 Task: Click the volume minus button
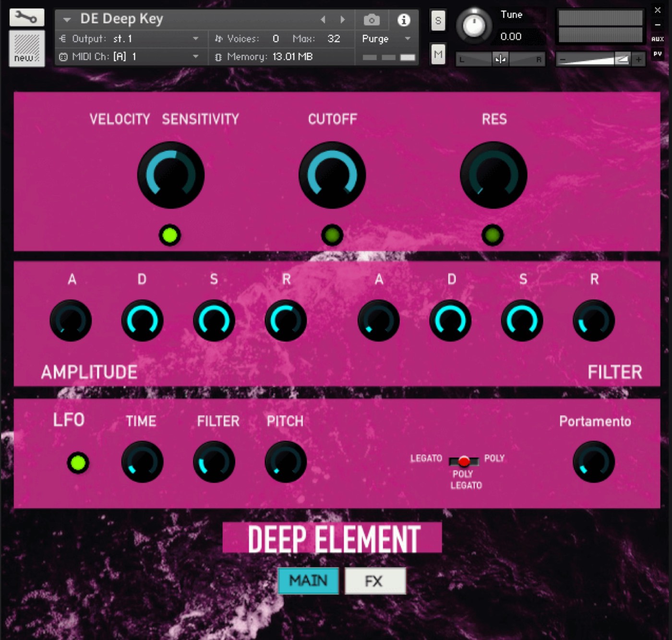(563, 59)
